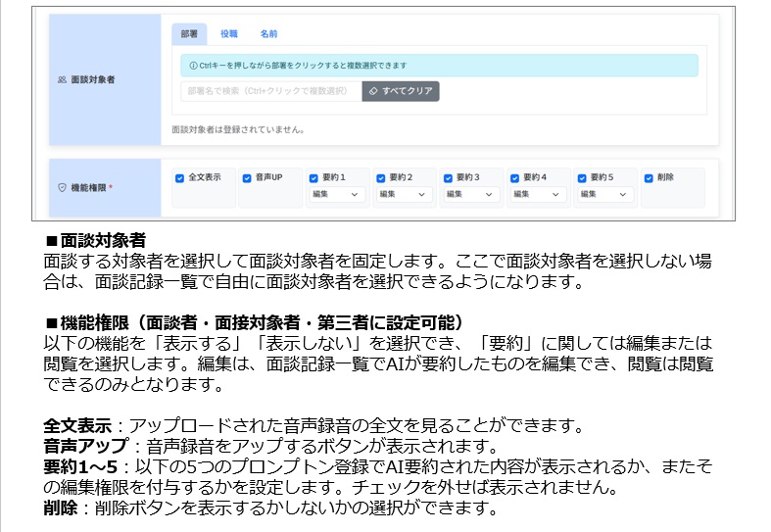Toggle the 音声UP checkbox
The image size is (771, 532).
pos(247,178)
